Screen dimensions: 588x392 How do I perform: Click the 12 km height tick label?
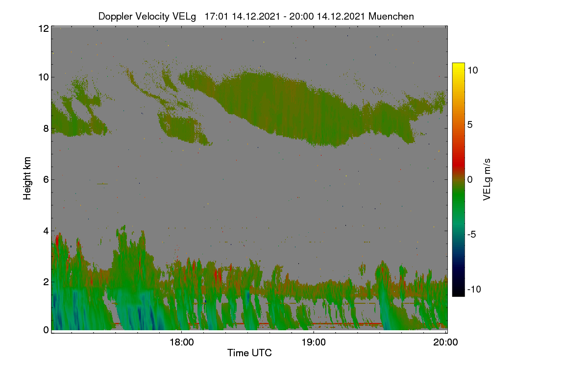43,28
